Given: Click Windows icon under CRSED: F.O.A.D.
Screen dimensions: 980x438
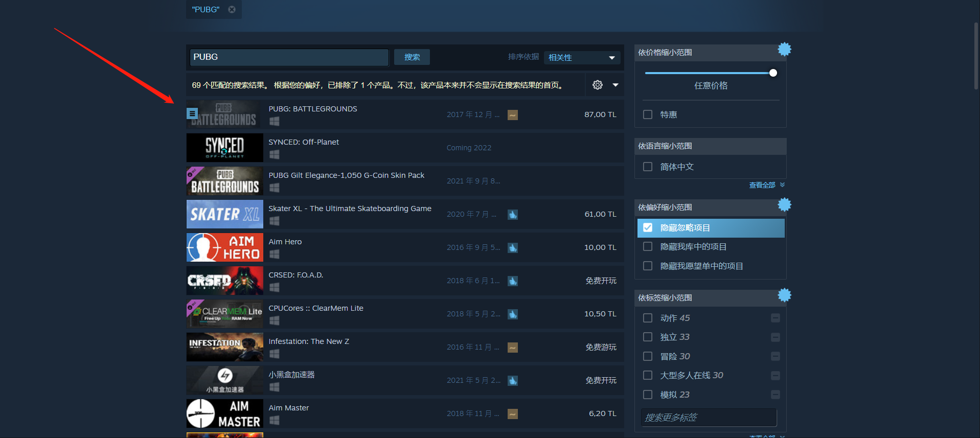Looking at the screenshot, I should pyautogui.click(x=275, y=287).
